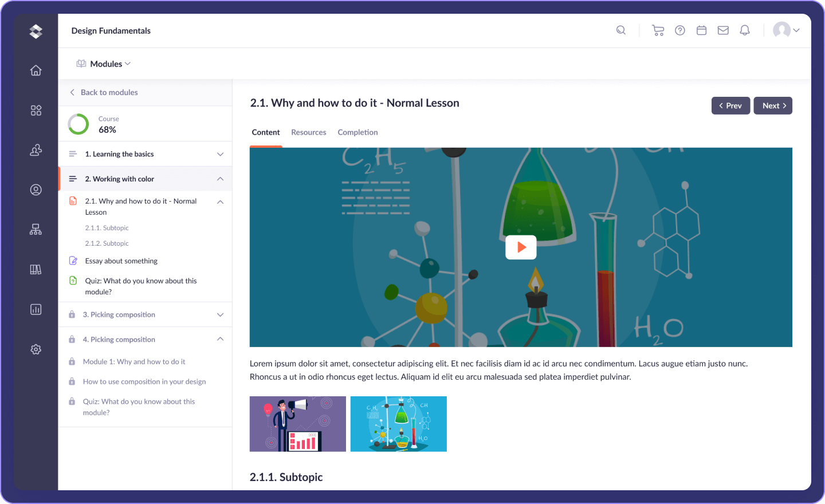Screen dimensions: 825x504
Task: Open the purple megaphone thumbnail
Action: point(297,424)
